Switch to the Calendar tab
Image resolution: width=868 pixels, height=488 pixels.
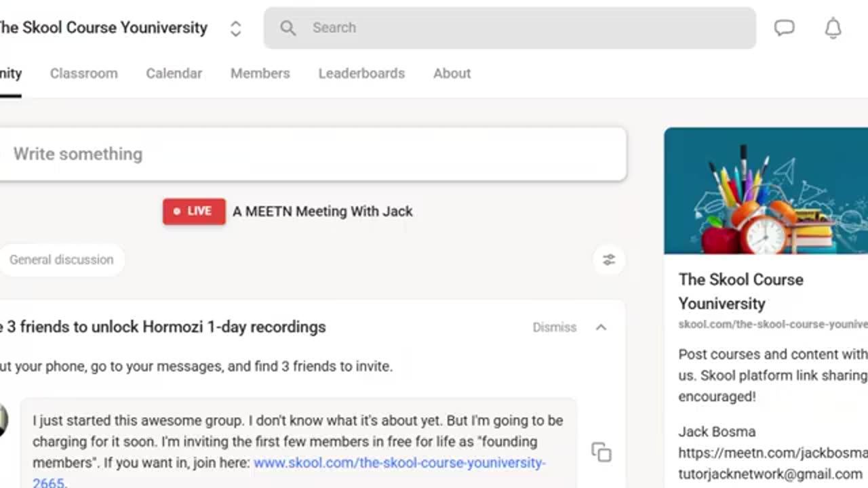click(174, 73)
